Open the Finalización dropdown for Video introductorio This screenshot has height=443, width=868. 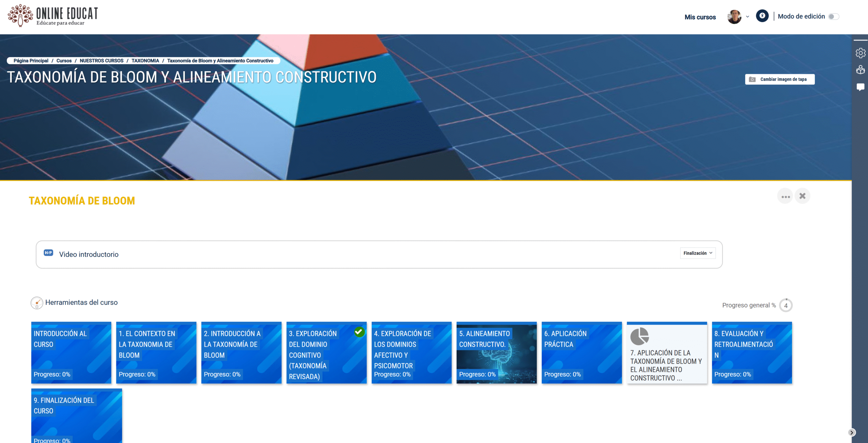(x=697, y=253)
